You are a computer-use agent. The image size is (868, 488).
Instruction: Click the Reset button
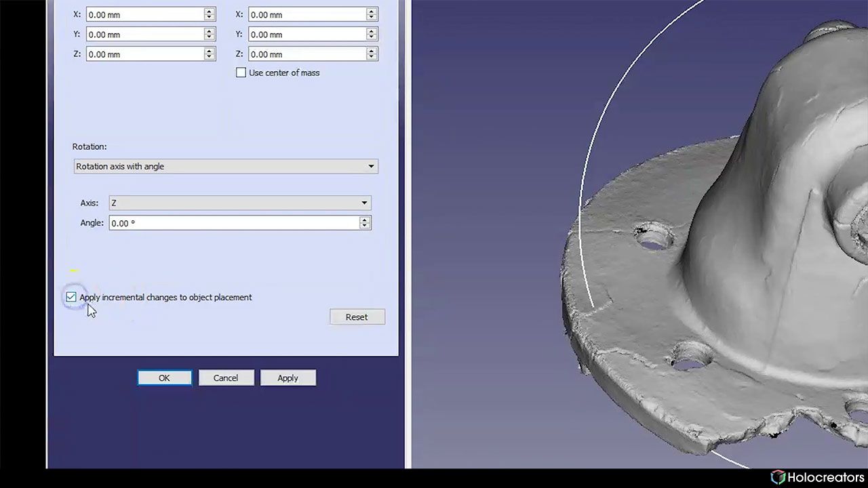(x=357, y=317)
